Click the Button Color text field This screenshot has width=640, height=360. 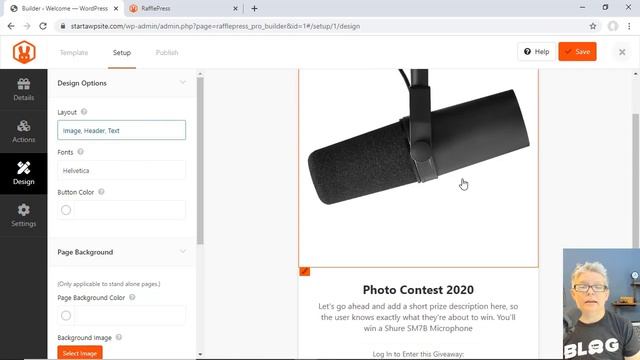(x=130, y=210)
